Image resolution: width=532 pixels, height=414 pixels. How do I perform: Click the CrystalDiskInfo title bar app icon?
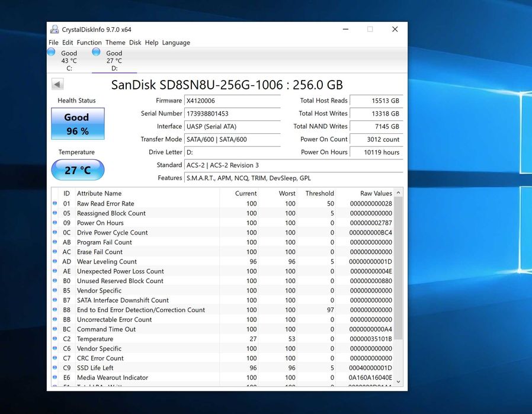tap(55, 30)
